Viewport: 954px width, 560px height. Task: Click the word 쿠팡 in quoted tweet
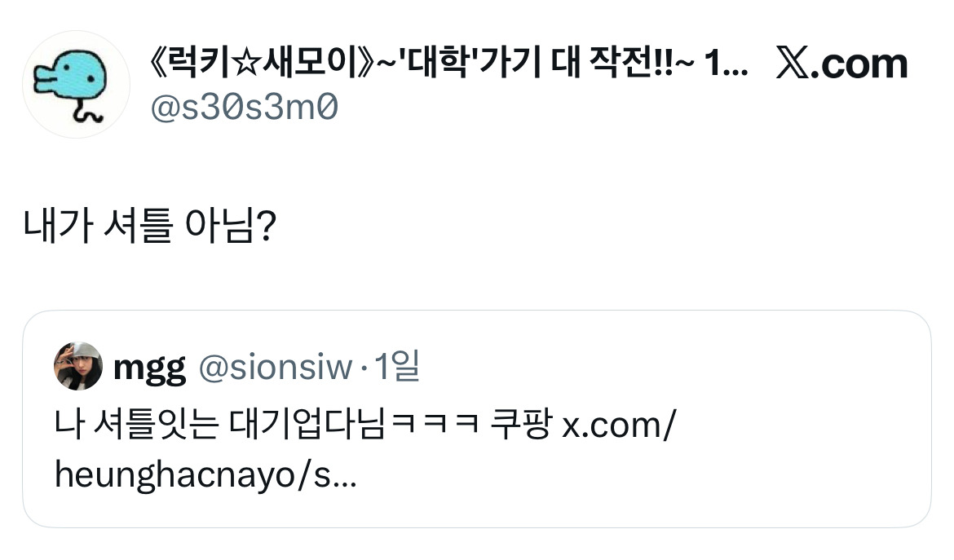pos(521,424)
